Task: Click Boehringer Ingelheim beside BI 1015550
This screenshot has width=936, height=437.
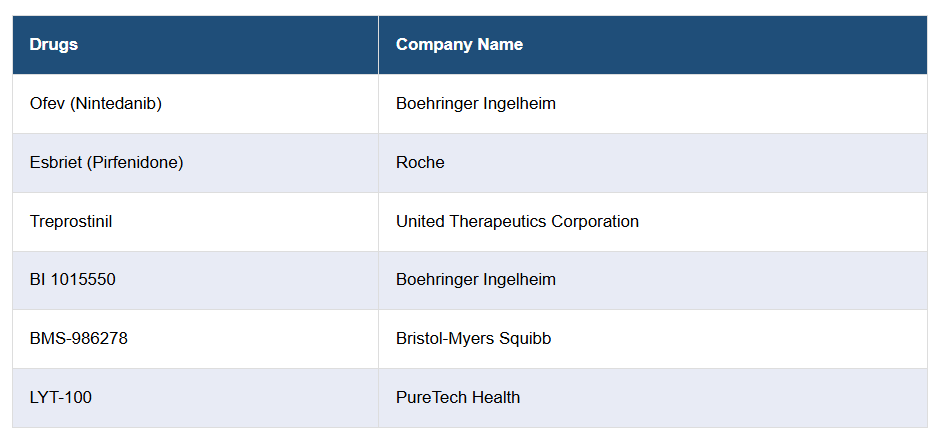Action: point(476,279)
